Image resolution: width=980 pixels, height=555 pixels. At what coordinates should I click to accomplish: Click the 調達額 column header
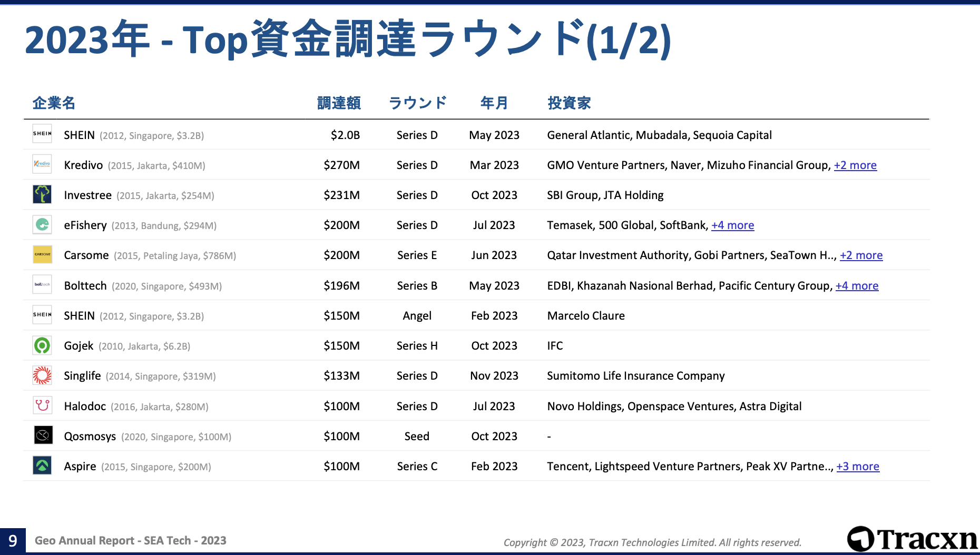tap(339, 103)
